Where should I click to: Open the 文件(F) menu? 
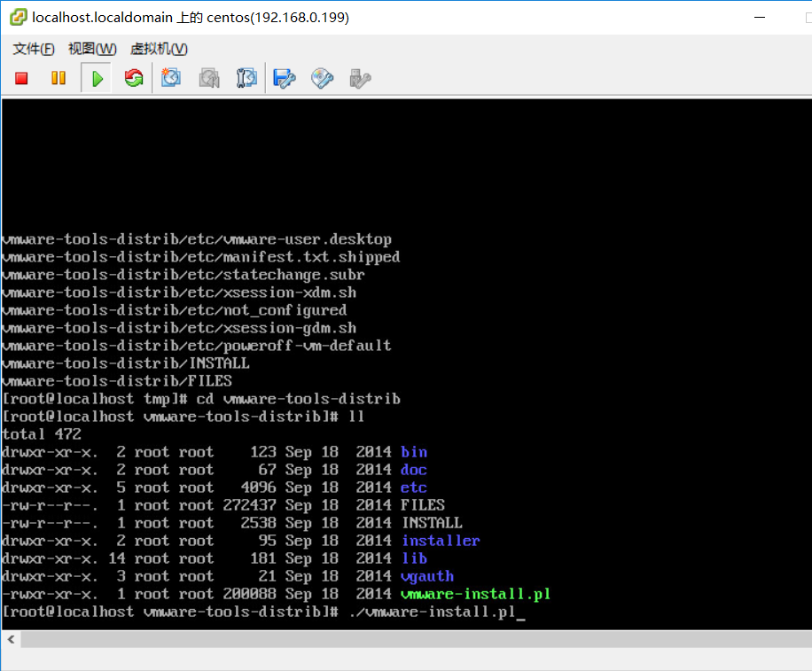point(34,49)
